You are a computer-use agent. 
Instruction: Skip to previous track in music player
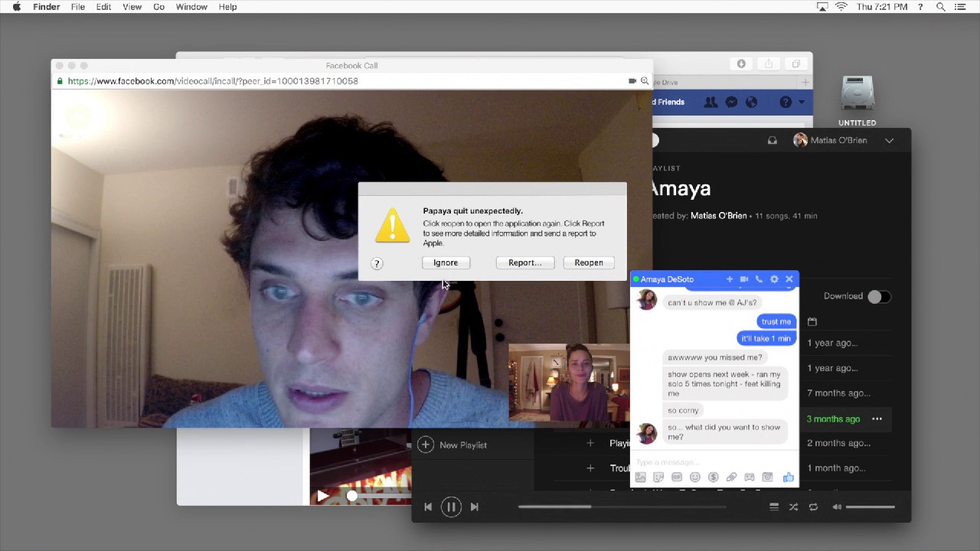pyautogui.click(x=428, y=507)
